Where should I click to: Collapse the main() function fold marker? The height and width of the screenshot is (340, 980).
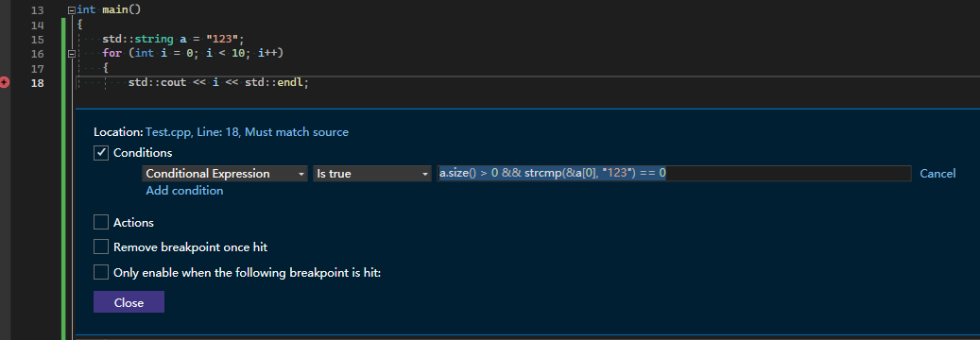click(x=71, y=10)
